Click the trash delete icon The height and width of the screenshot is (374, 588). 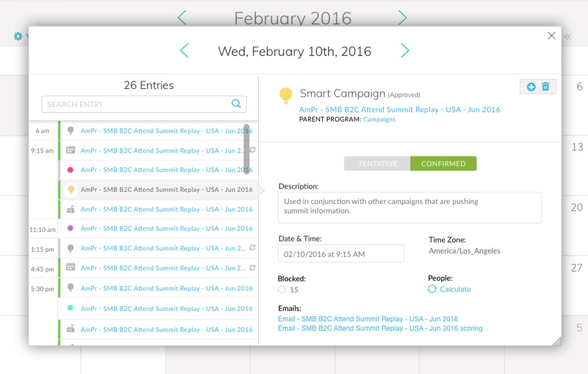(x=545, y=87)
